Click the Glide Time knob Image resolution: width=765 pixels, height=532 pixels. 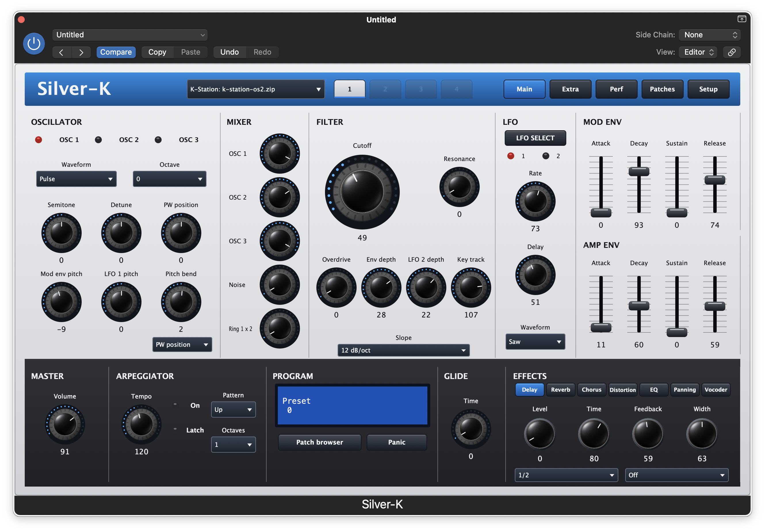click(x=471, y=429)
